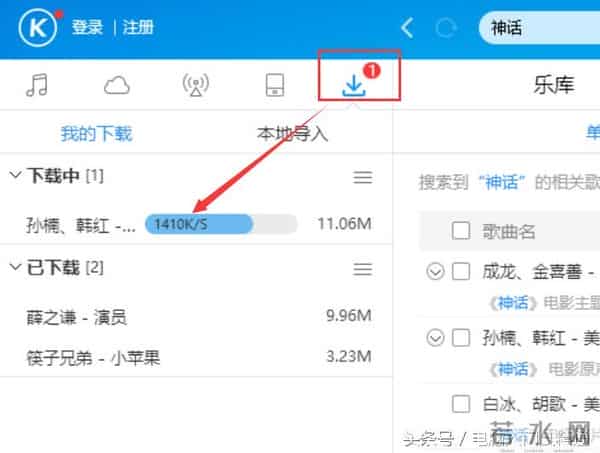This screenshot has width=600, height=453.
Task: Click 歌曲名 column header
Action: point(509,231)
